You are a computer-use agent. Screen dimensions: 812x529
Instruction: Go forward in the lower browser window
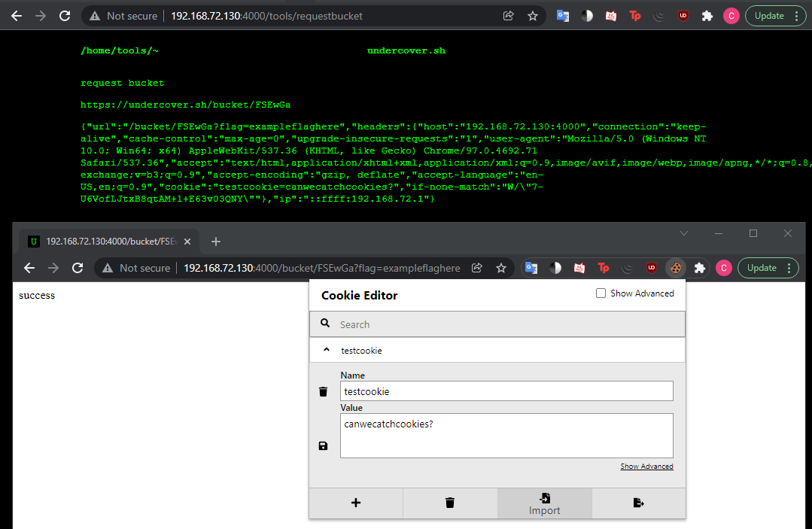[53, 268]
